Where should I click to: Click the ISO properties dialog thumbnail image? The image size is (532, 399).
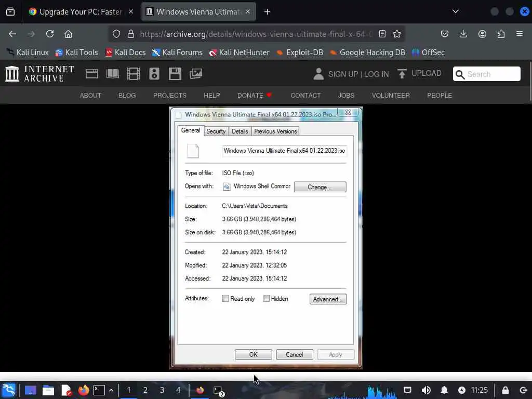(x=266, y=238)
